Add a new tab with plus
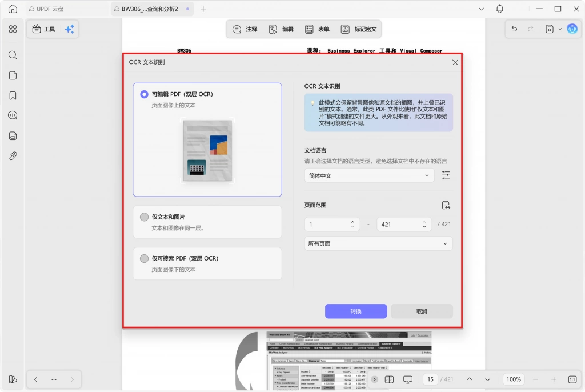 [x=203, y=9]
